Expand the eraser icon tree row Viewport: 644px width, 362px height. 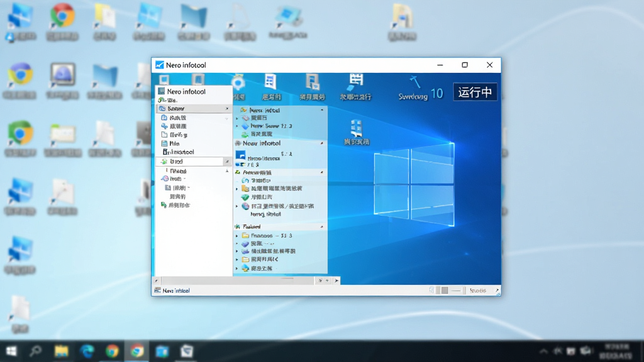click(x=237, y=118)
